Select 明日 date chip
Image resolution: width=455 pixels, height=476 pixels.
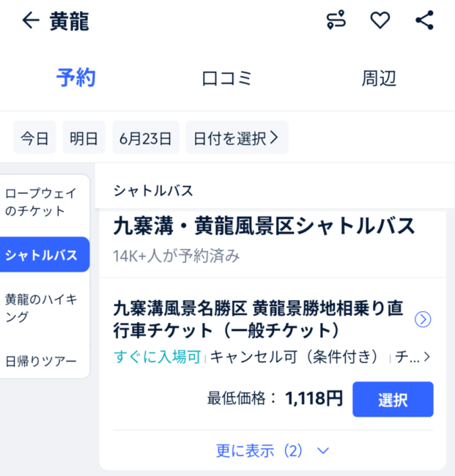[84, 137]
